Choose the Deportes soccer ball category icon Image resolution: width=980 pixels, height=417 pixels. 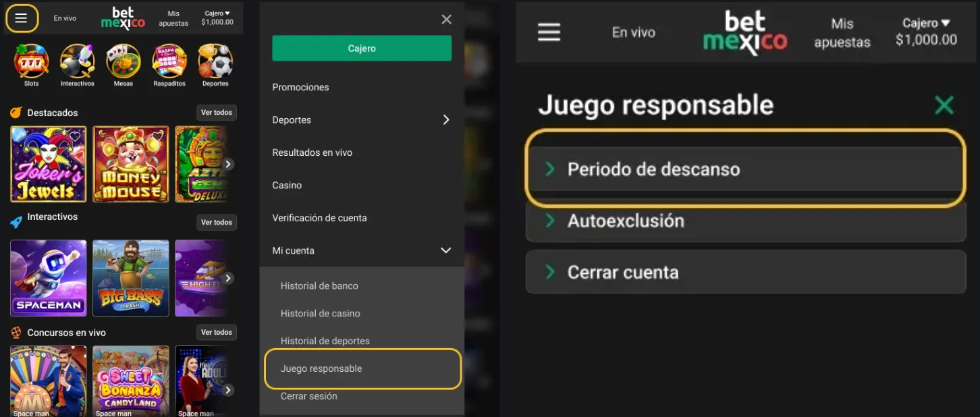point(215,61)
